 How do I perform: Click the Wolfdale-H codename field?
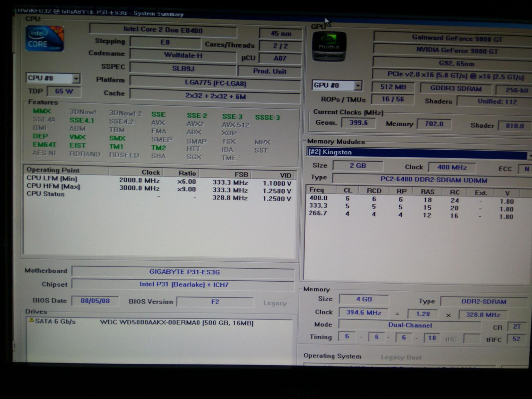click(x=183, y=55)
